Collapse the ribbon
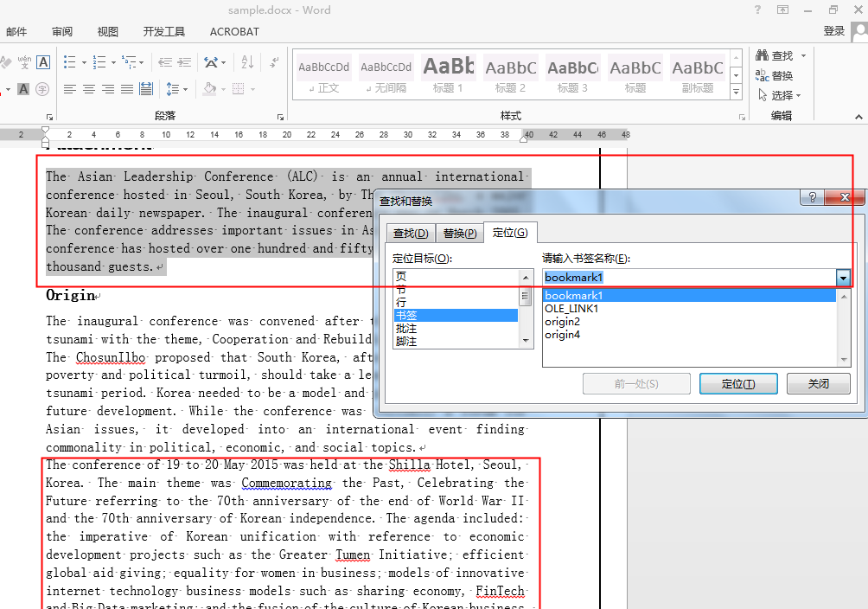The width and height of the screenshot is (868, 609). click(x=858, y=117)
